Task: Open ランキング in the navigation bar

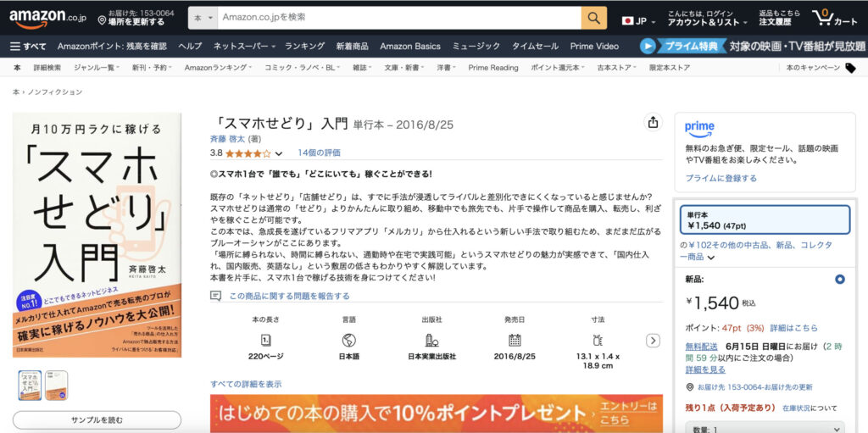Action: [304, 46]
